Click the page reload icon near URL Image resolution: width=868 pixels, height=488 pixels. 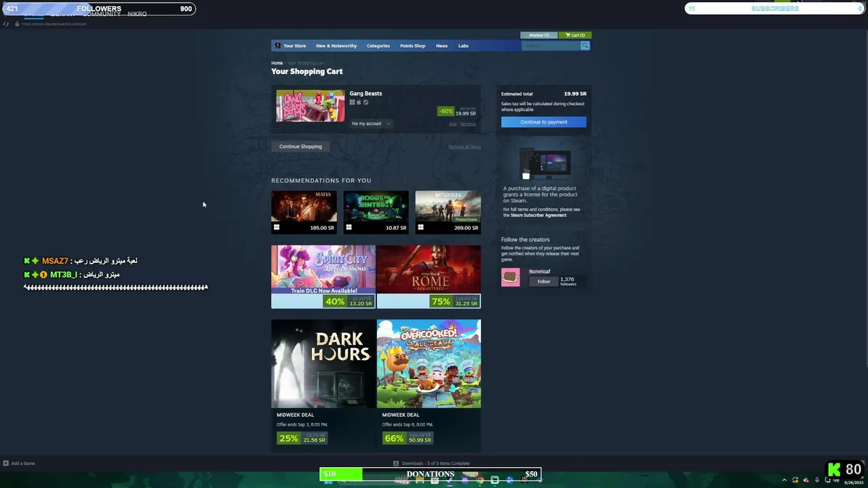pos(6,24)
